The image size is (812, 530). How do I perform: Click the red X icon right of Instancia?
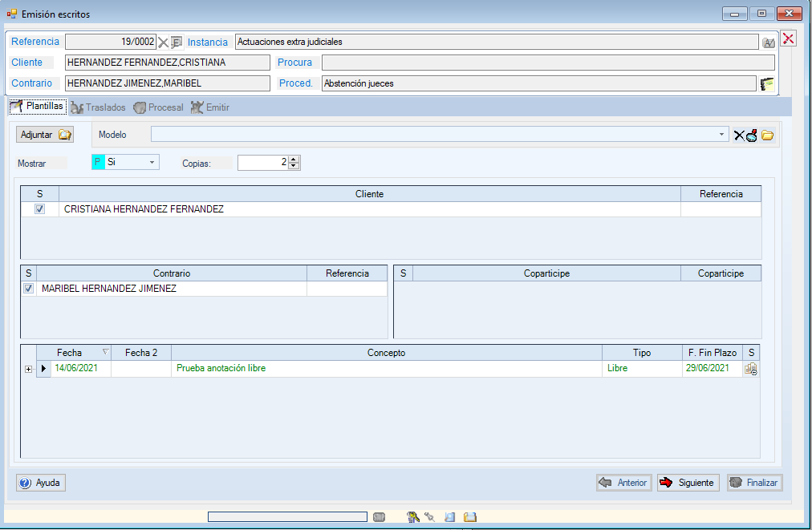788,38
